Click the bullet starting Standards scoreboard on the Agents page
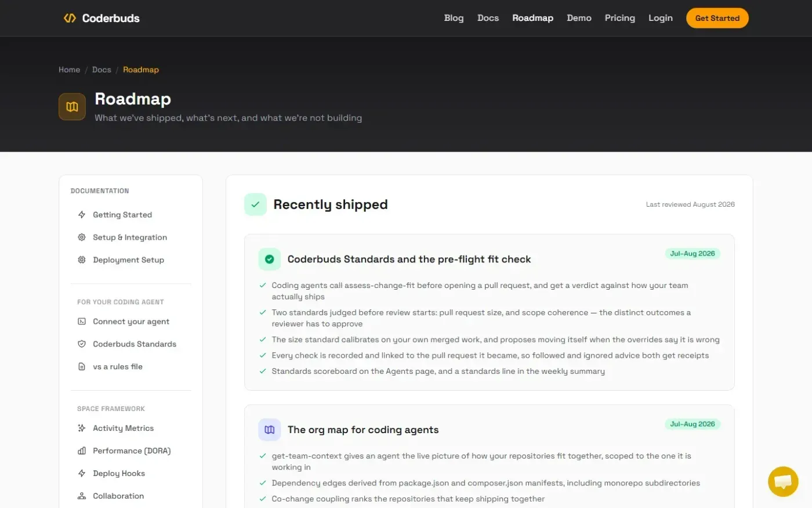812x508 pixels. [x=438, y=371]
